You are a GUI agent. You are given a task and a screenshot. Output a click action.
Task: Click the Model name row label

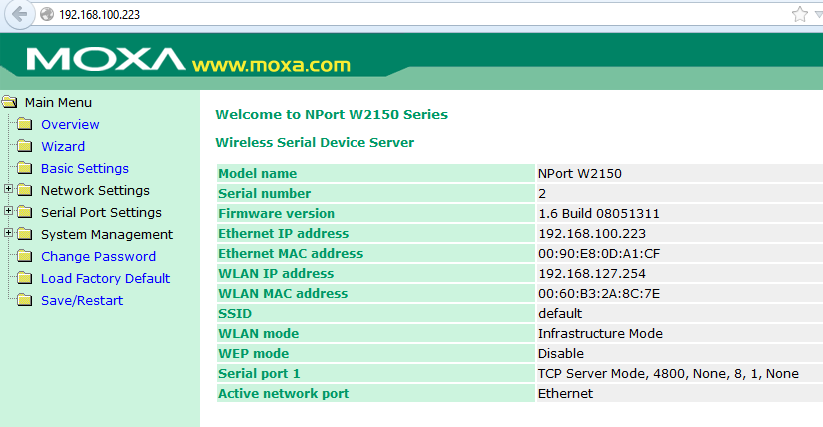(258, 174)
